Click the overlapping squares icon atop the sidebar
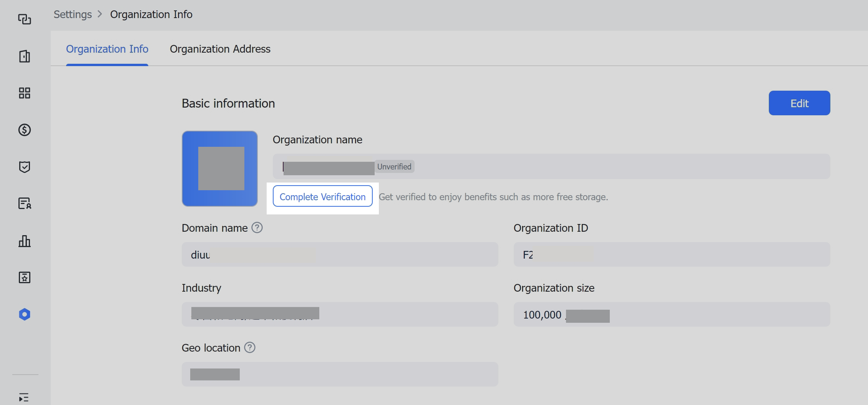 [x=25, y=19]
